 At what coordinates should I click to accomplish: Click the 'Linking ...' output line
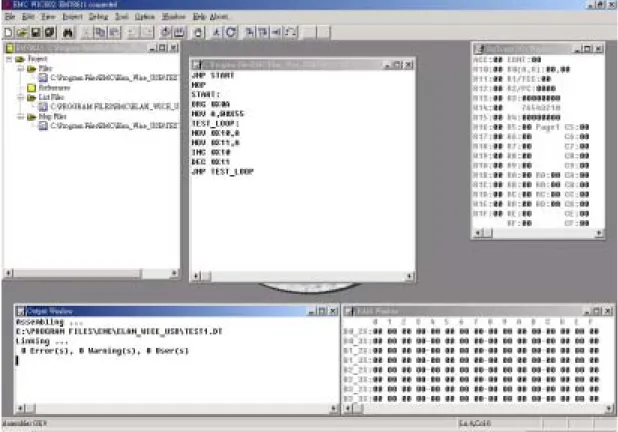pyautogui.click(x=42, y=341)
